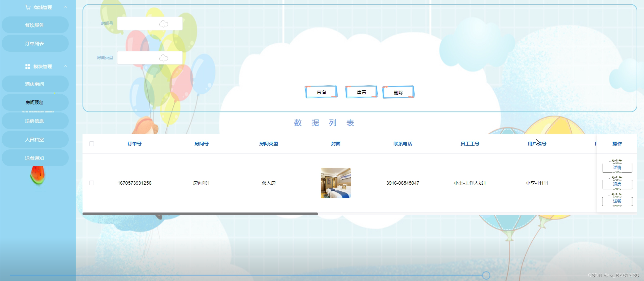Click the 联系电话 column header
Image resolution: width=644 pixels, height=281 pixels.
403,144
